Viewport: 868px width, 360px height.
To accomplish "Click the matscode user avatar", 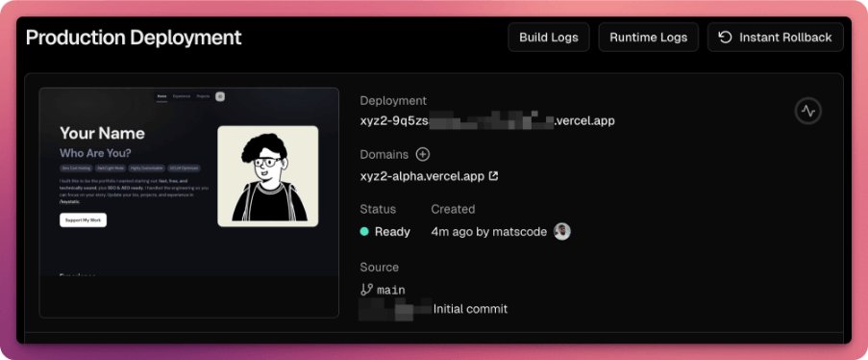I will [562, 231].
